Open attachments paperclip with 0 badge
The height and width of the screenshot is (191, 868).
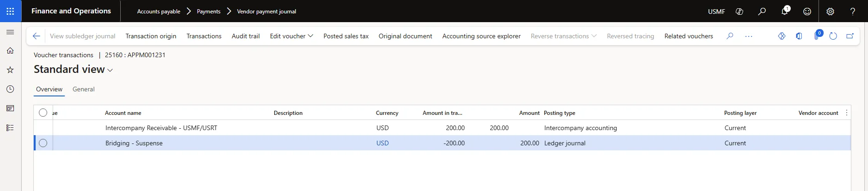(x=817, y=35)
